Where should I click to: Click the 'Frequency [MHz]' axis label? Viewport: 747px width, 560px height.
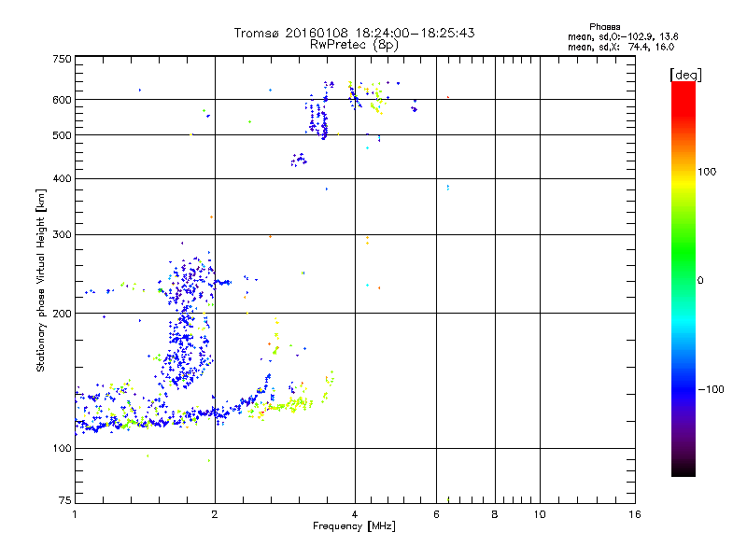[354, 526]
